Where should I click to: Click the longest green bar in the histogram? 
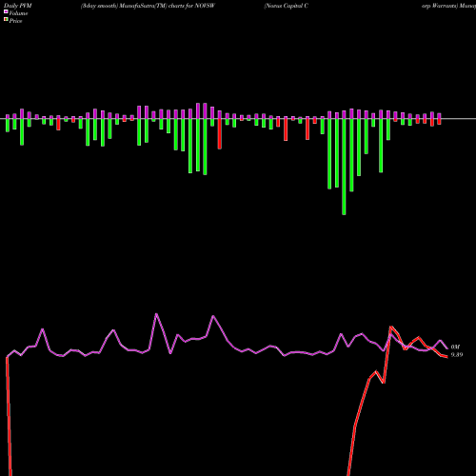tap(344, 167)
